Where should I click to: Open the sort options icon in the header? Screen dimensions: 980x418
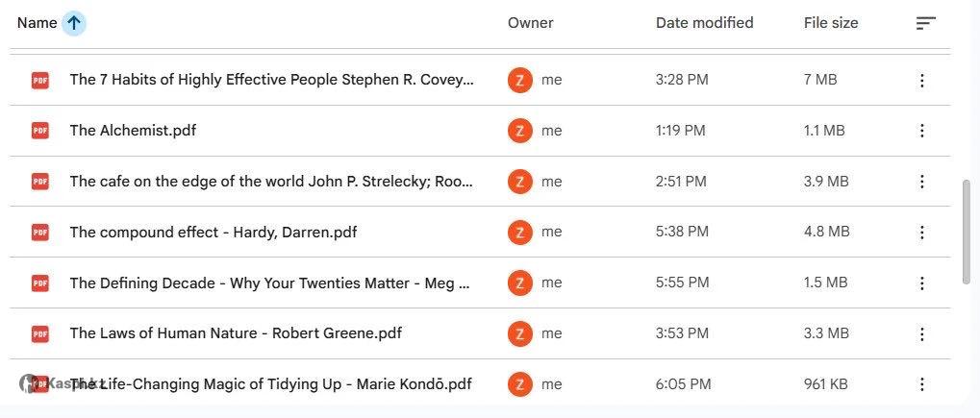(925, 23)
